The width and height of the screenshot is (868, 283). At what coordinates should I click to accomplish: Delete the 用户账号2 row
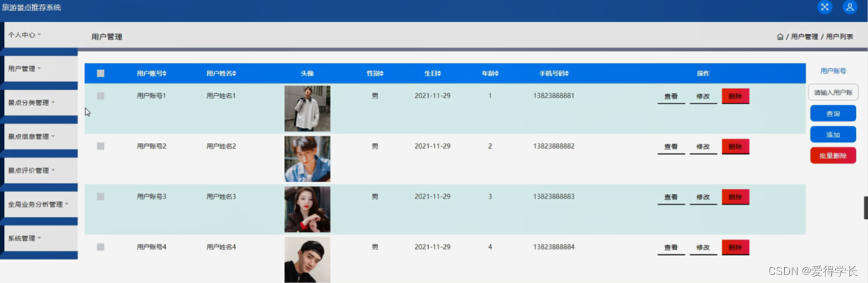point(735,147)
